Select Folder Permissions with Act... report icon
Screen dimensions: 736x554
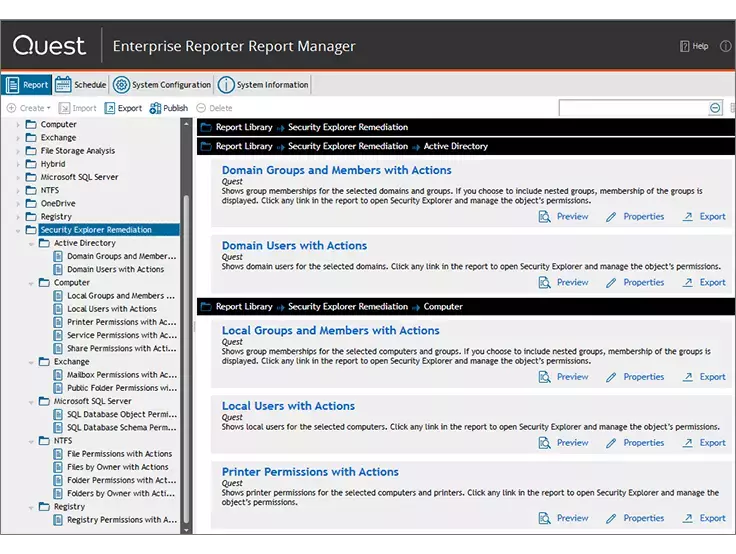(58, 480)
